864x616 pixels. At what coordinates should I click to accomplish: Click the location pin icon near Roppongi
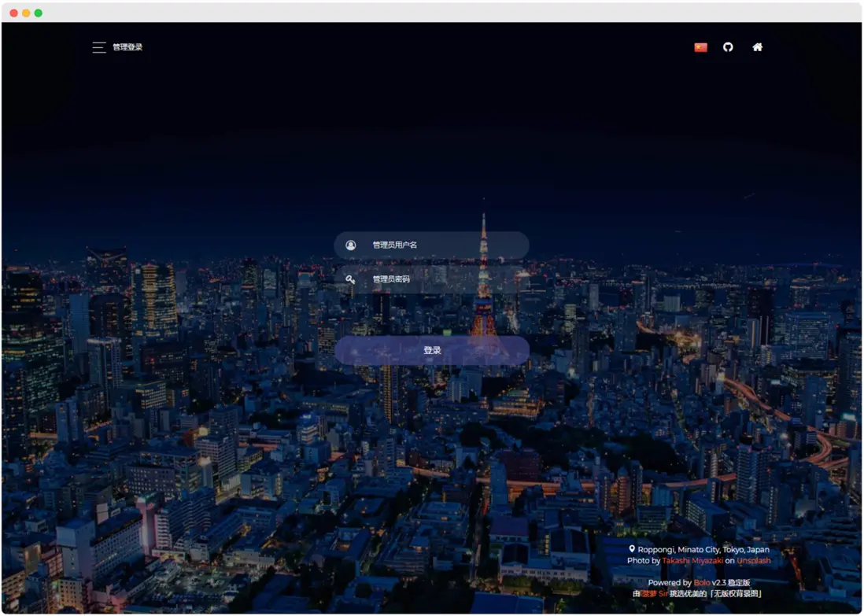click(632, 549)
